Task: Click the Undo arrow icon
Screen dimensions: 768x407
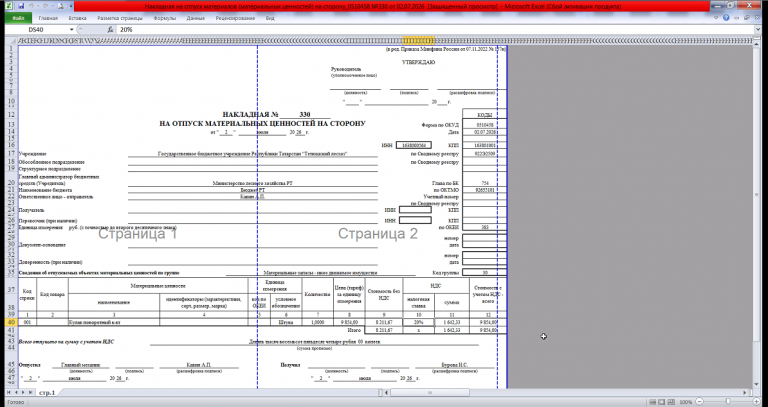Action: point(31,6)
